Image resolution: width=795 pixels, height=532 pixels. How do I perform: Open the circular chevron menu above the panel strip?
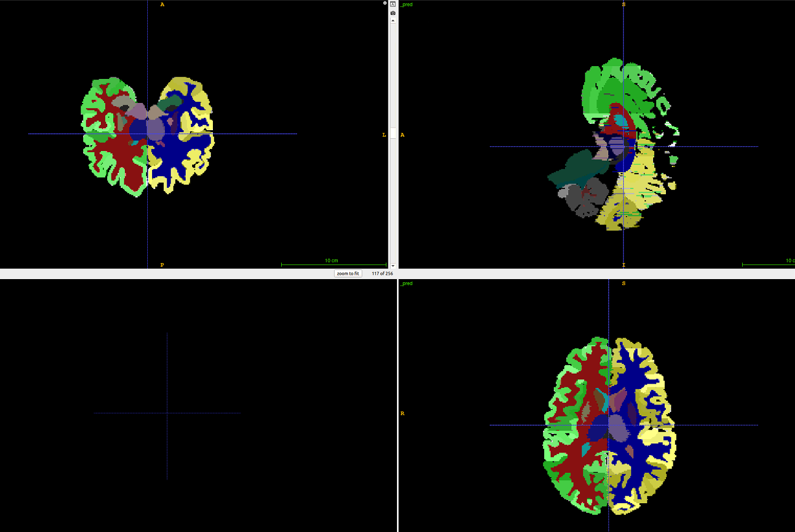click(x=384, y=3)
